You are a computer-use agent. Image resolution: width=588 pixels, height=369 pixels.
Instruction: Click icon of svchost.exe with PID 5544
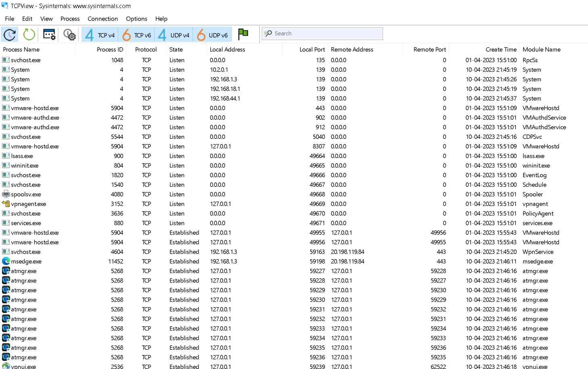[x=6, y=137]
